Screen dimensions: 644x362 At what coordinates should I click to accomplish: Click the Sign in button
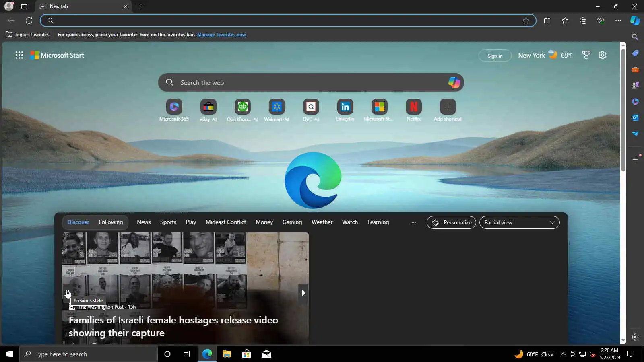click(495, 56)
